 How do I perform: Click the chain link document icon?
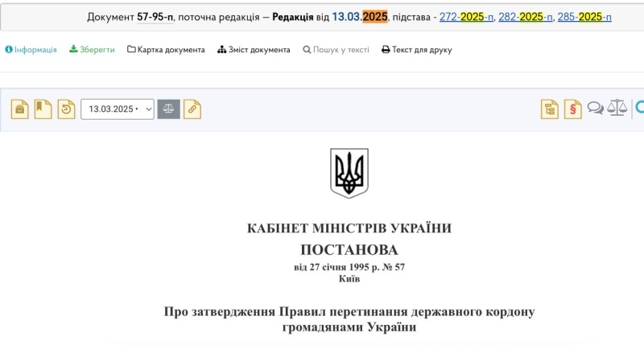(192, 109)
